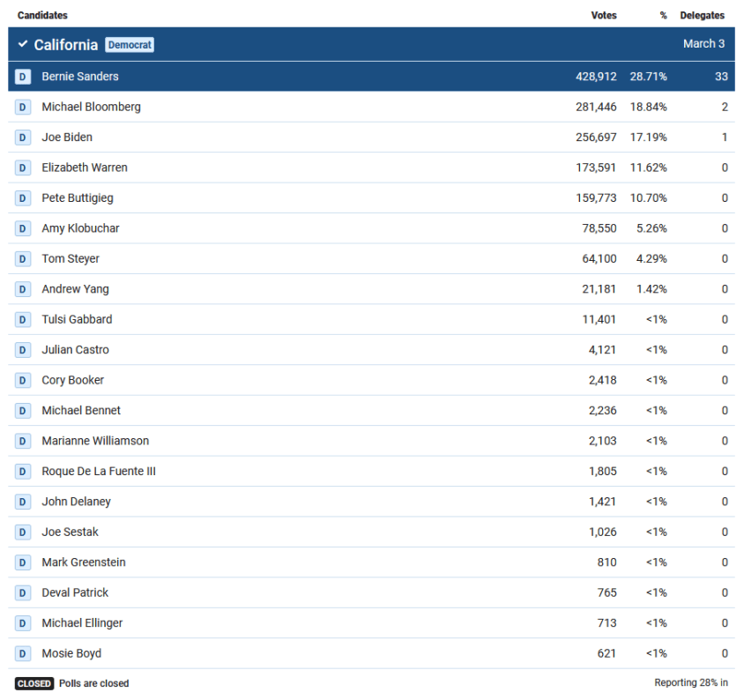
Task: Collapse the California results section
Action: tap(20, 44)
